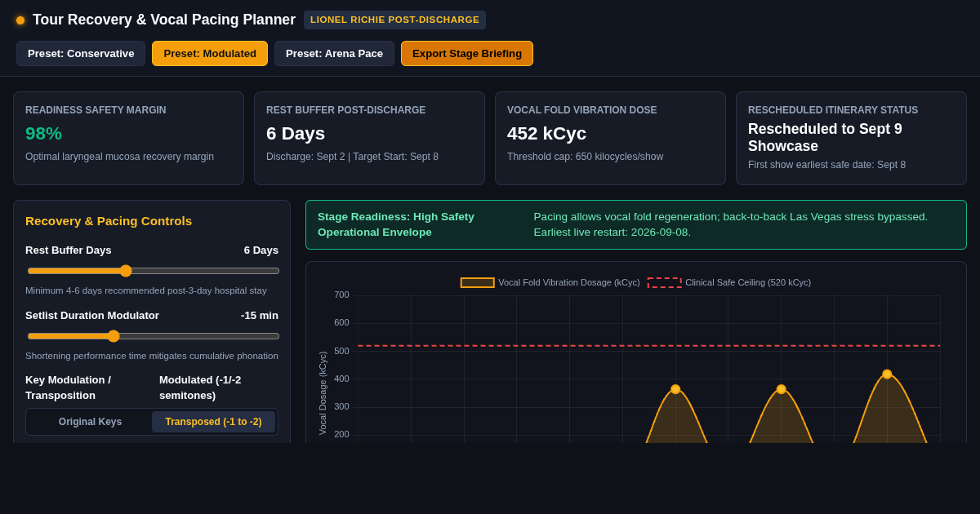
Task: Click the highest rightmost chart data point
Action: (x=887, y=374)
